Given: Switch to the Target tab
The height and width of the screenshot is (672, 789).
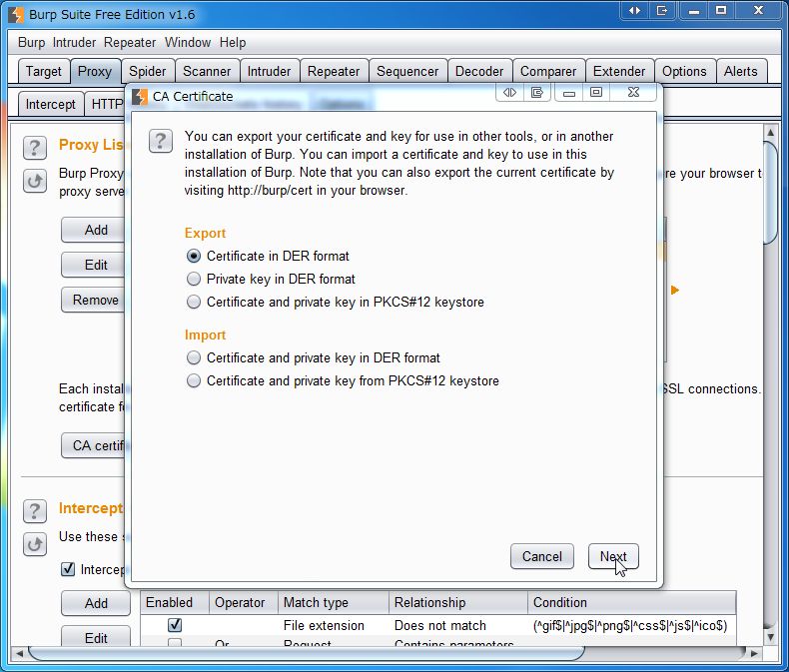Looking at the screenshot, I should (x=43, y=72).
